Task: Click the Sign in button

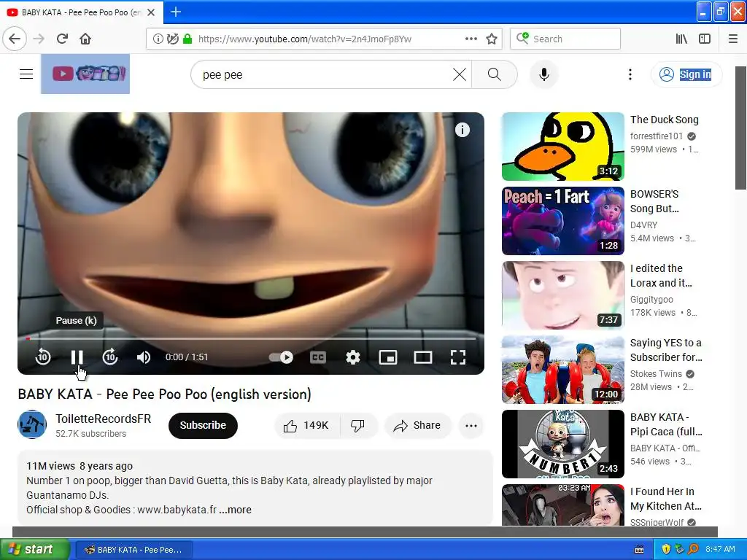Action: pos(686,74)
